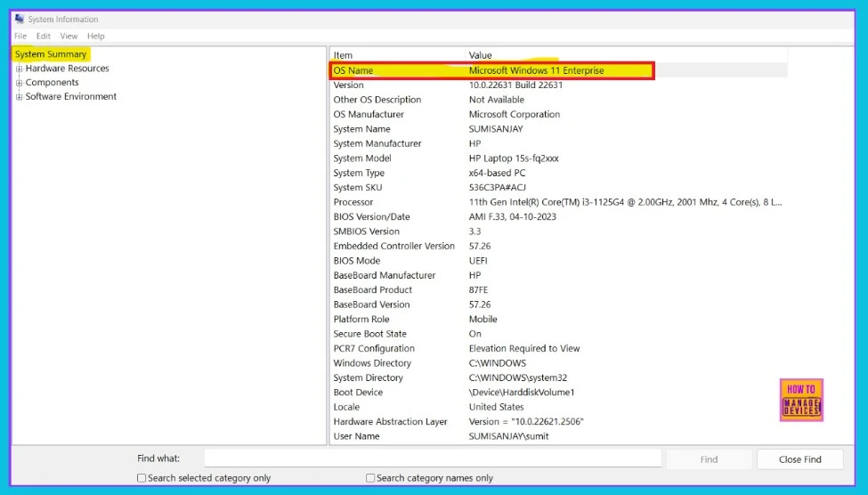This screenshot has height=495, width=868.
Task: Select the Components tree item
Action: [x=52, y=82]
